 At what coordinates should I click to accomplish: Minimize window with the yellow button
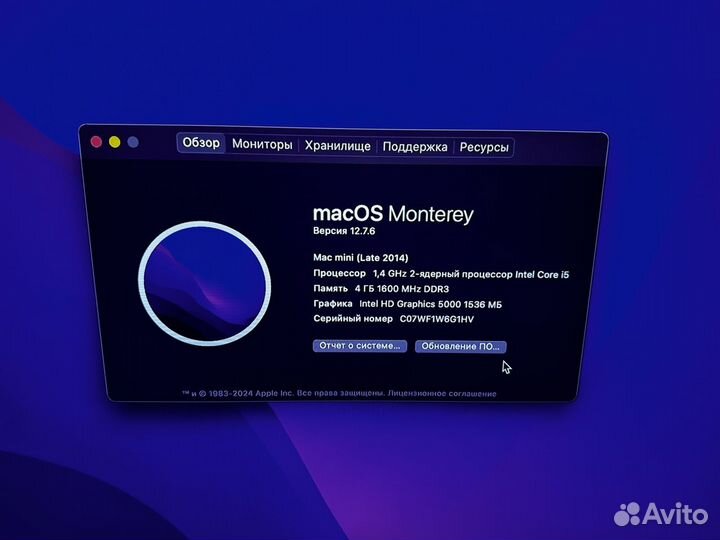pyautogui.click(x=115, y=142)
